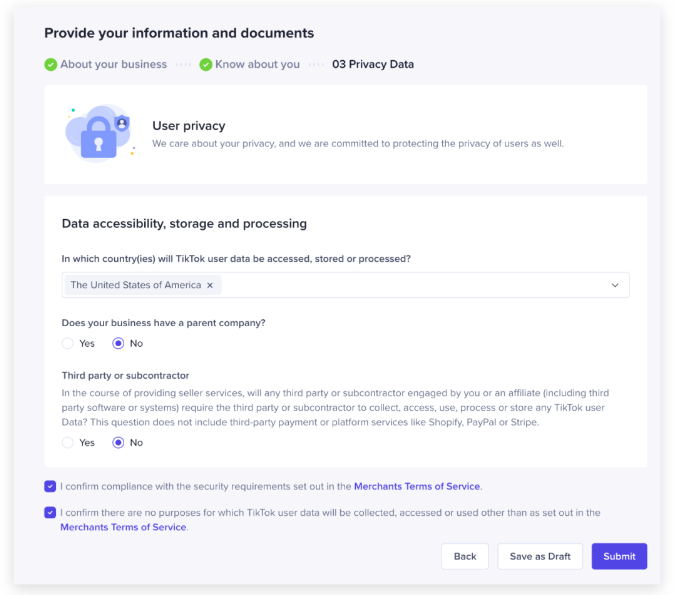Click the green checkmark beside Know about you

click(x=205, y=65)
